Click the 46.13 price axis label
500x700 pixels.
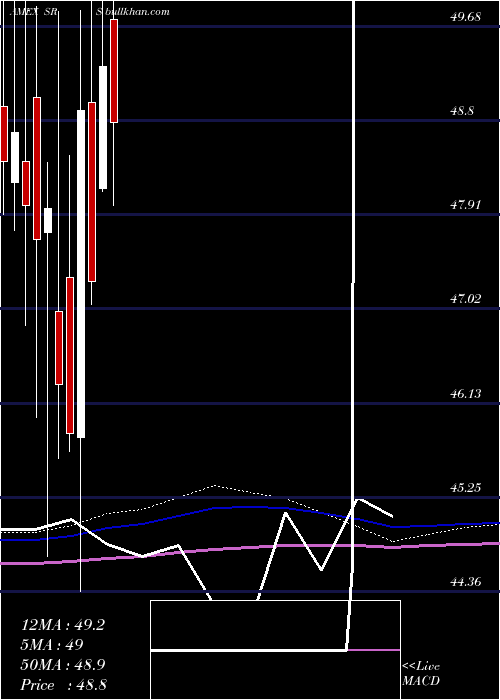tap(466, 394)
